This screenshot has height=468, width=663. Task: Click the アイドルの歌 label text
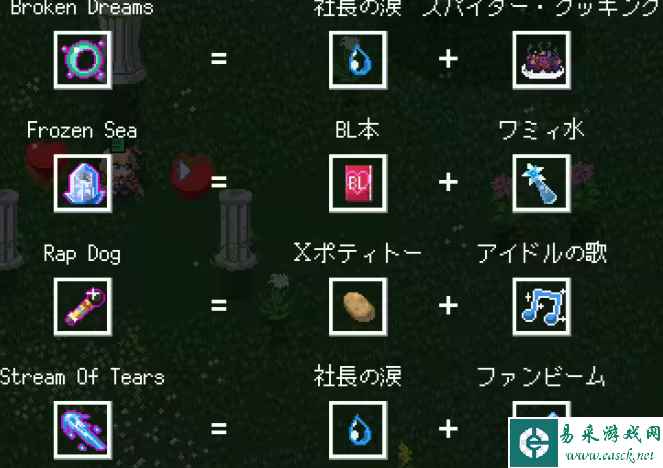click(x=542, y=254)
